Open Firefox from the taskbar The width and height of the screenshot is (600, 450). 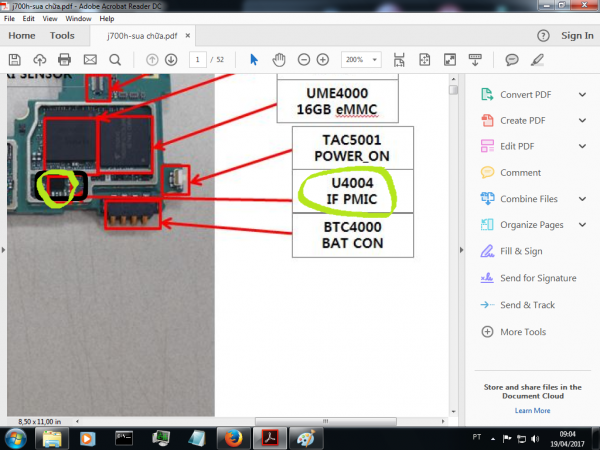tap(233, 439)
